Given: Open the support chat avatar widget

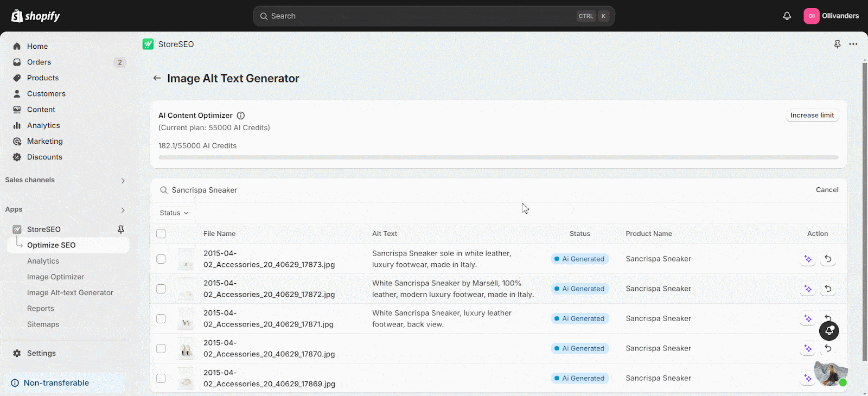Looking at the screenshot, I should pyautogui.click(x=831, y=373).
